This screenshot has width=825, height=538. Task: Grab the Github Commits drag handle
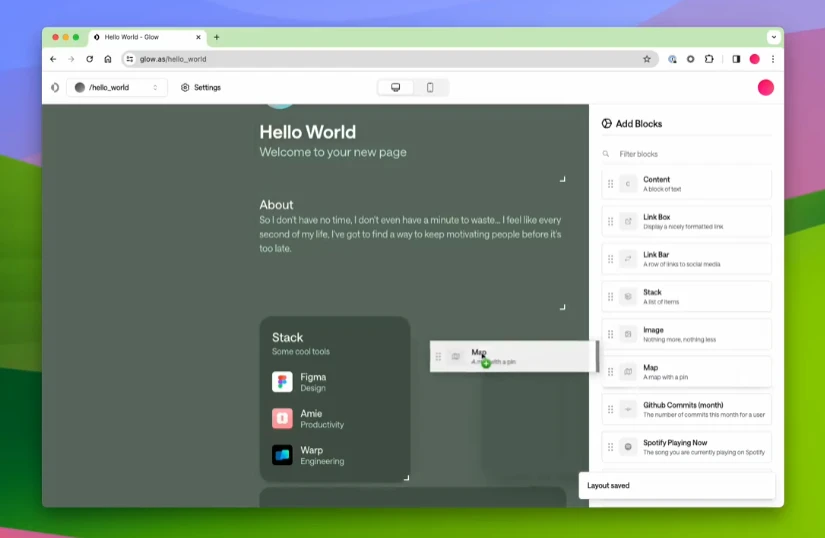[610, 409]
